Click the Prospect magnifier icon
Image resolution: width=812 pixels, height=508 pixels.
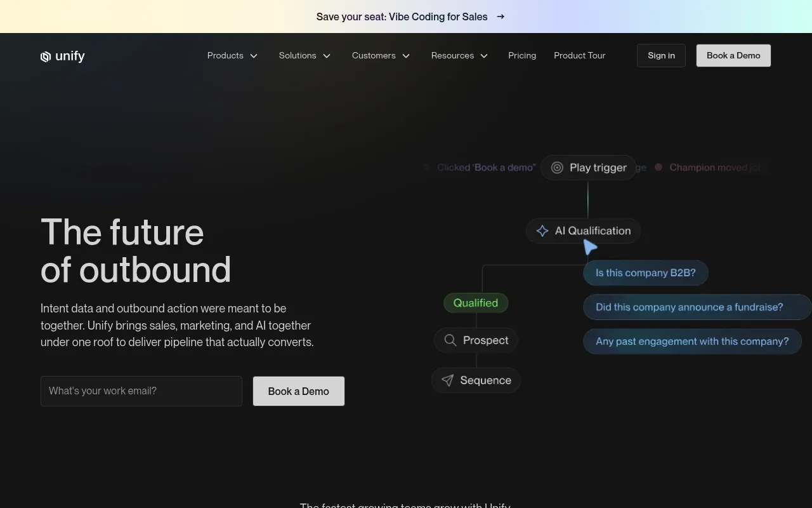450,340
